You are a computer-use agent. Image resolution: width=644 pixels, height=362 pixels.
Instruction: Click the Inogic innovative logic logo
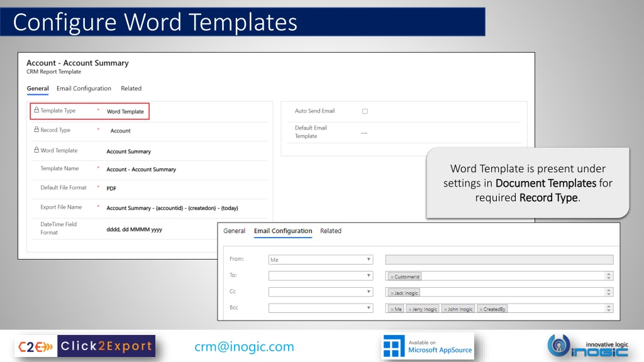pos(588,346)
